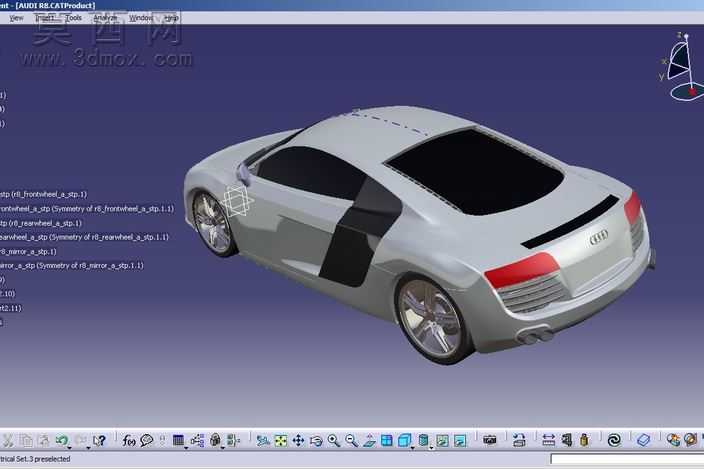The height and width of the screenshot is (469, 704).
Task: Click the 3D compass in the viewport corner
Action: click(x=681, y=66)
